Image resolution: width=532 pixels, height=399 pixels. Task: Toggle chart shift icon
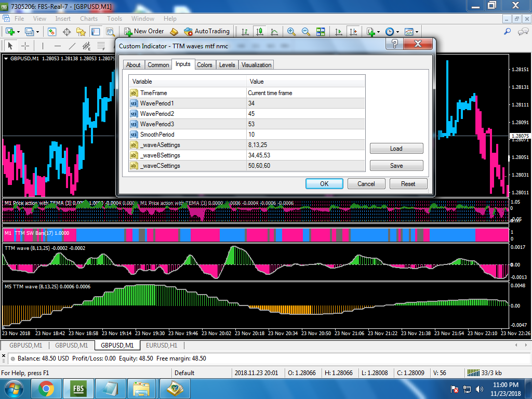[353, 32]
